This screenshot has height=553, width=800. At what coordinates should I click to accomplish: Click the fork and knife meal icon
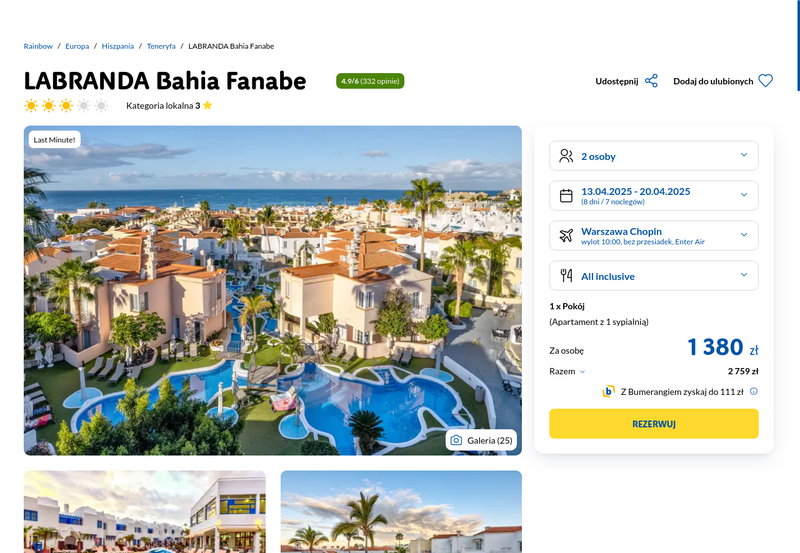[566, 275]
